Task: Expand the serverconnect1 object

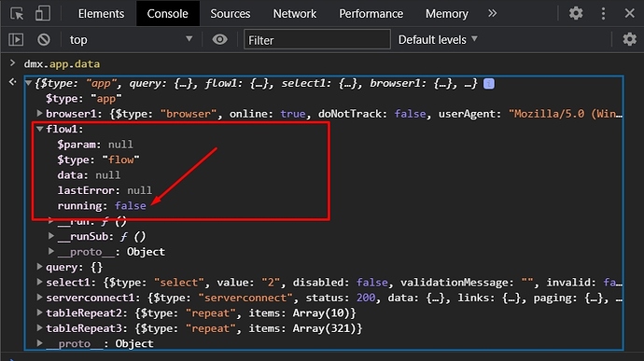Action: point(39,297)
